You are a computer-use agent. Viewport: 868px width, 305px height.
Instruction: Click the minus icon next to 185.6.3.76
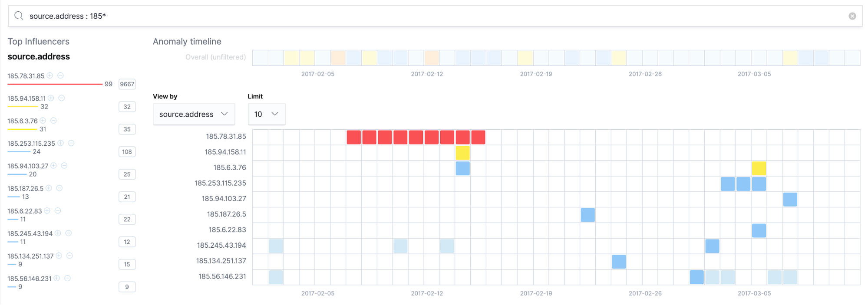tap(53, 121)
